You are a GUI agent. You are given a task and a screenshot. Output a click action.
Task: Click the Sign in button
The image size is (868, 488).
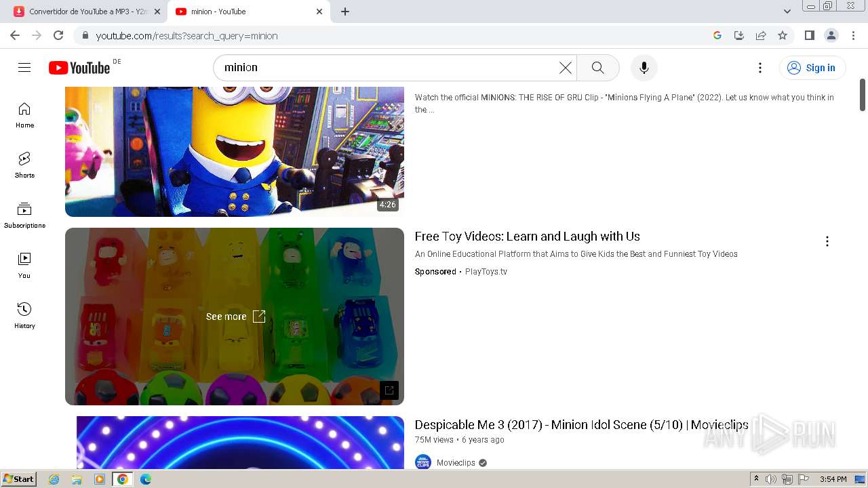[x=812, y=68]
